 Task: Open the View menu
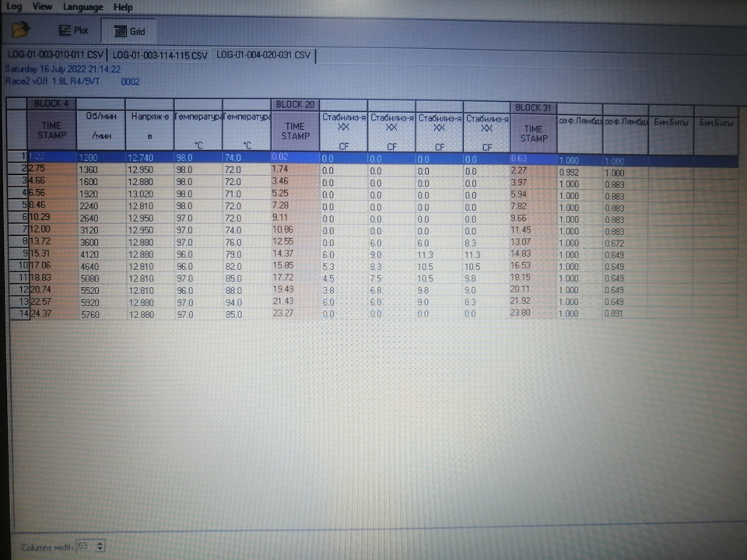tap(42, 7)
